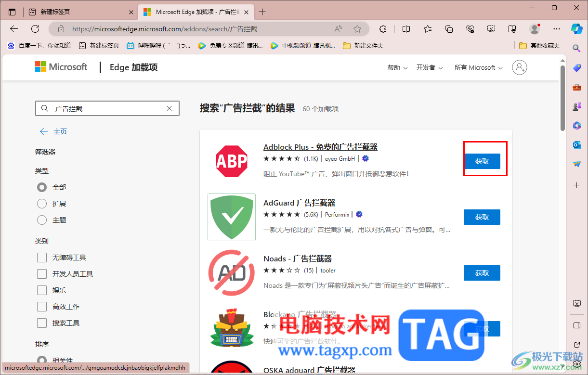
Task: Open 中视频频道 bookmark
Action: [x=303, y=45]
